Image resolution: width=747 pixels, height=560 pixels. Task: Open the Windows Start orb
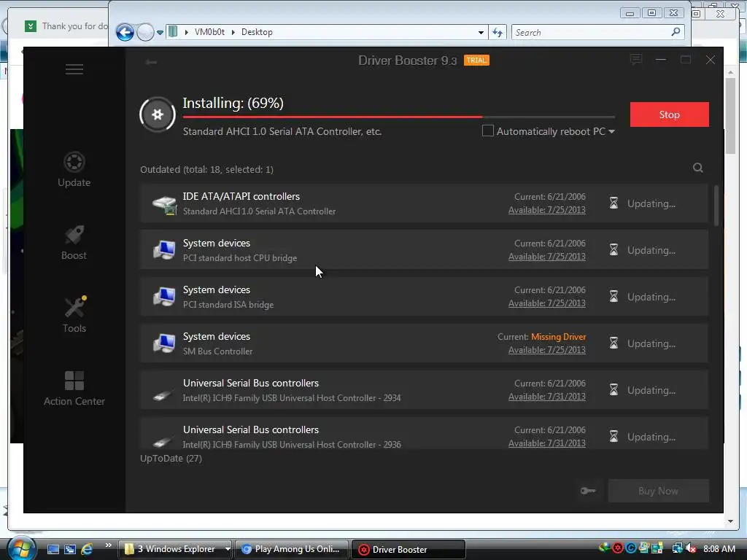pyautogui.click(x=21, y=549)
